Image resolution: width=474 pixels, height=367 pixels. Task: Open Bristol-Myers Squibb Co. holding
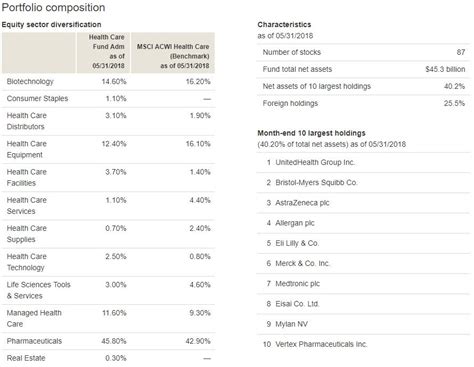click(316, 183)
